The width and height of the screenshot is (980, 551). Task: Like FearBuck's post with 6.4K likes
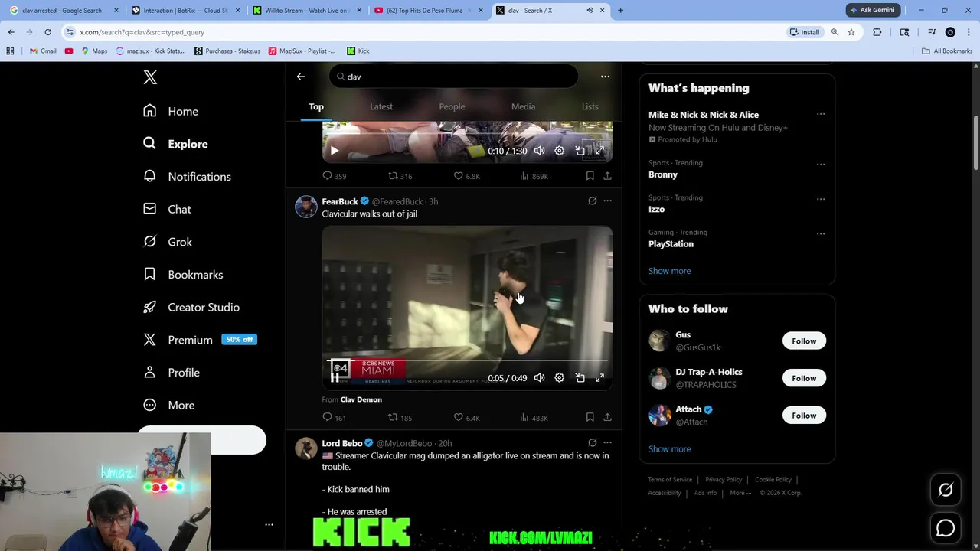click(x=466, y=418)
